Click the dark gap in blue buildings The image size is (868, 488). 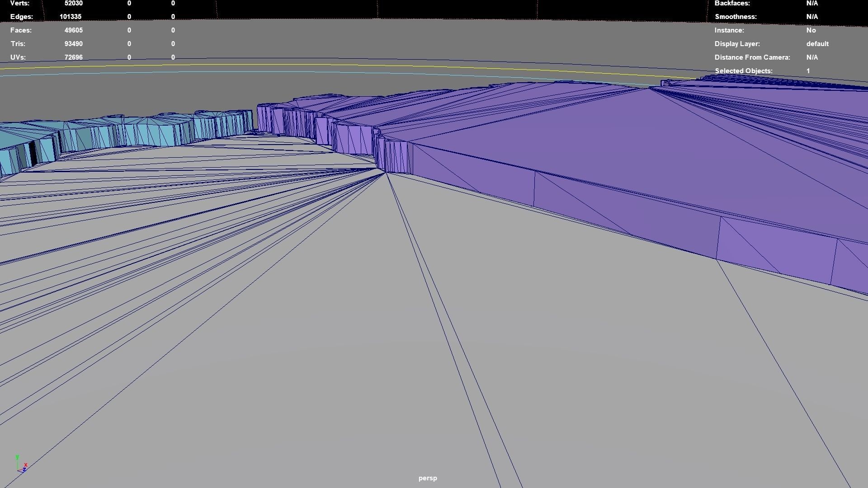[x=32, y=153]
